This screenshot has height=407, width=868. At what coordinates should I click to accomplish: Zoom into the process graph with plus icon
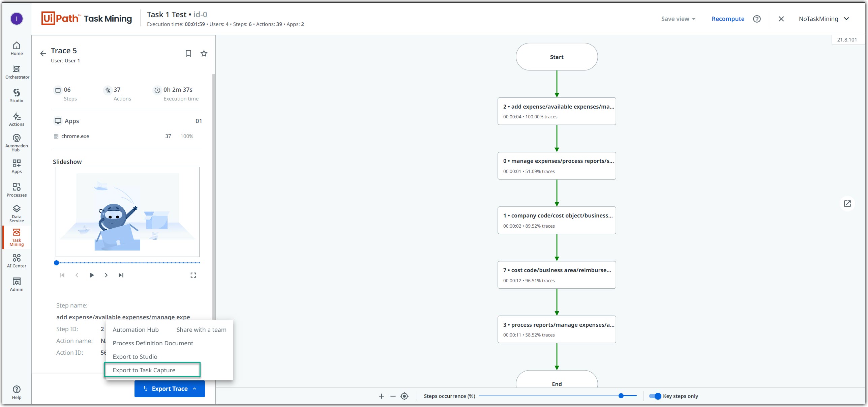click(x=381, y=396)
